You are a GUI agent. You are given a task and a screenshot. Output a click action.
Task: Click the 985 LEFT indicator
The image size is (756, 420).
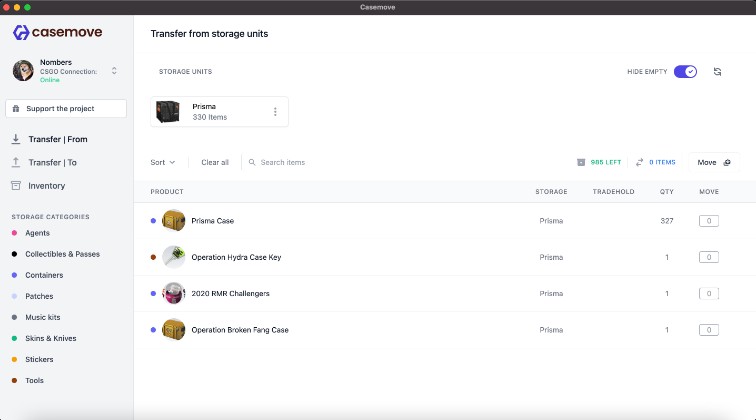(x=606, y=163)
